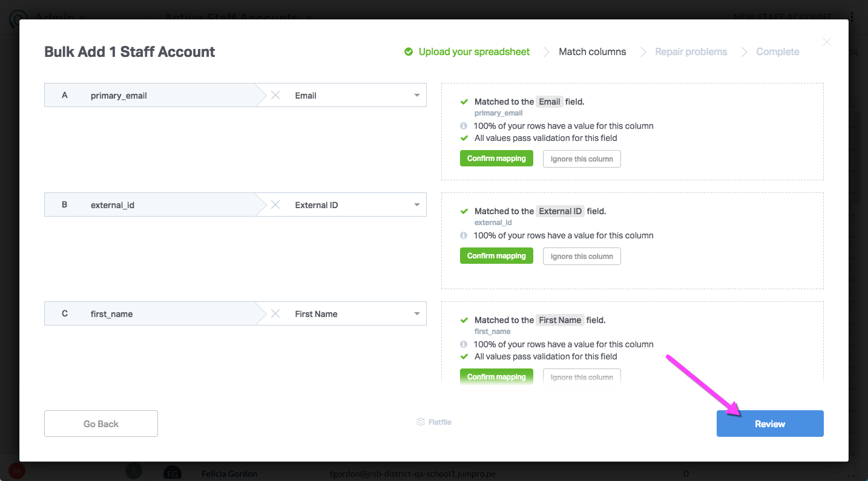The image size is (868, 481).
Task: Clear the external_id mapping via X icon
Action: point(275,205)
